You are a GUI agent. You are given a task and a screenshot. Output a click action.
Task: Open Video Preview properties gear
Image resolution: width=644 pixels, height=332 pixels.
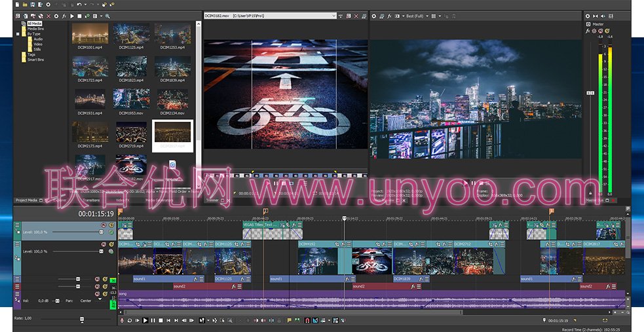click(x=373, y=16)
